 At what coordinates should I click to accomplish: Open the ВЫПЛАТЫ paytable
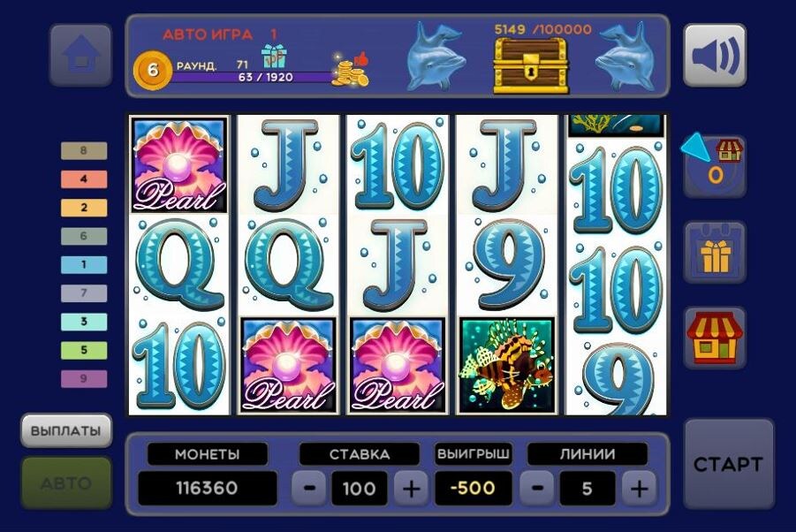pyautogui.click(x=66, y=430)
